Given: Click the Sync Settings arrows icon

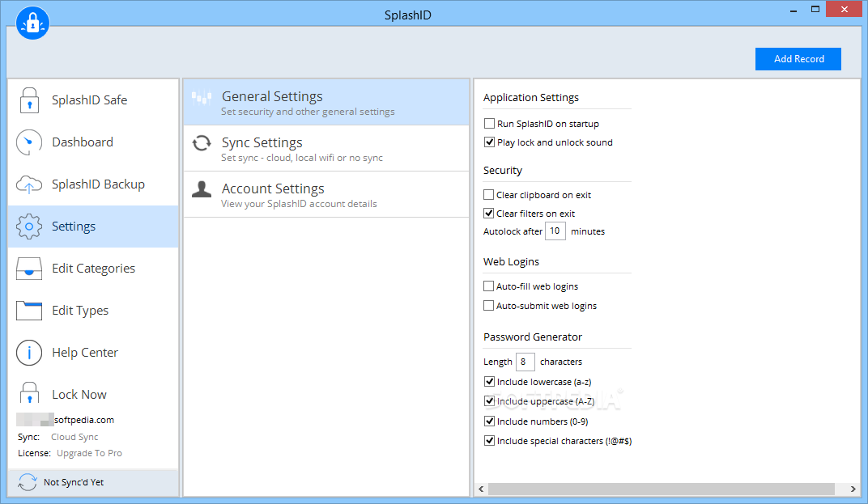Looking at the screenshot, I should (x=202, y=143).
